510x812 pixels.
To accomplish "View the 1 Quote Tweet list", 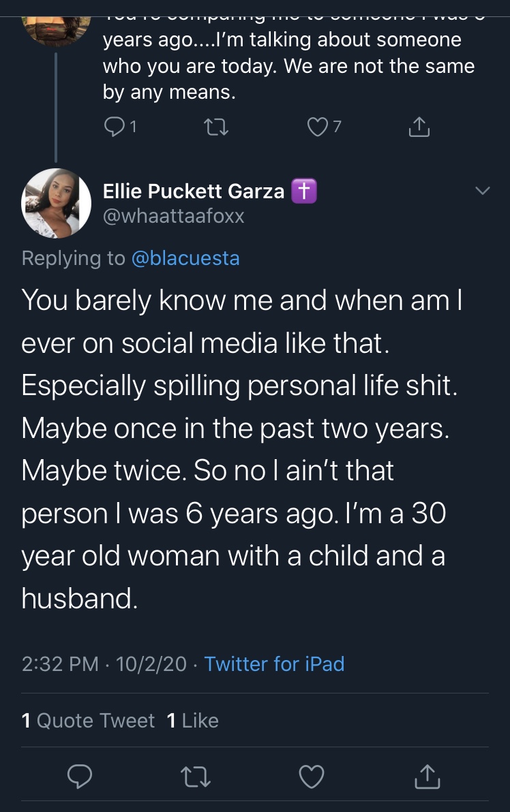I will pyautogui.click(x=88, y=720).
